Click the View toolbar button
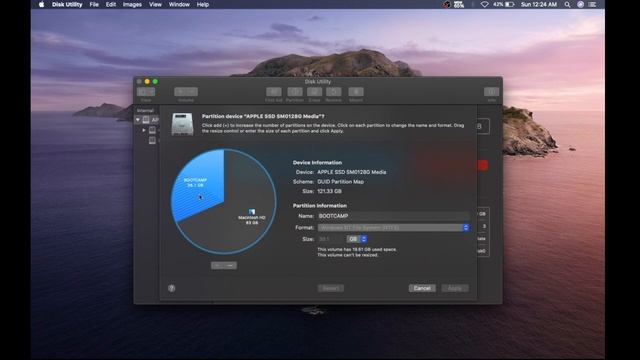 click(x=146, y=92)
